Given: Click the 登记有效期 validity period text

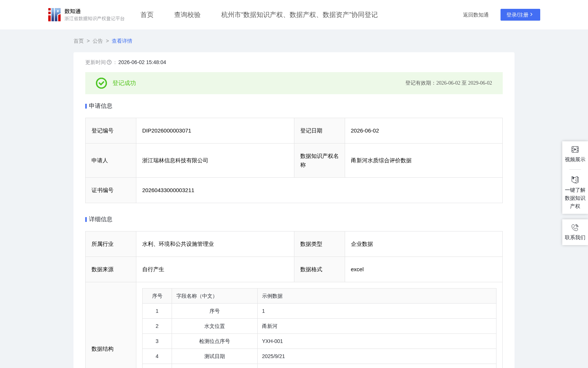Looking at the screenshot, I should click(449, 83).
